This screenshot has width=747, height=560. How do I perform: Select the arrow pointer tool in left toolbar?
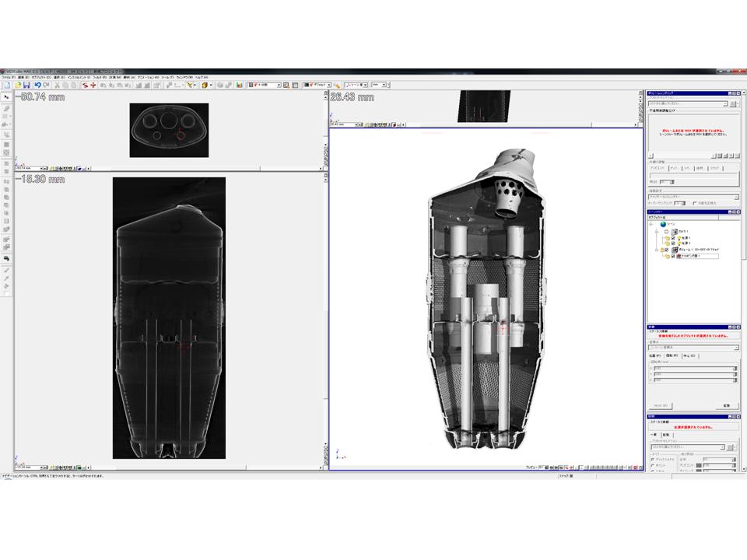point(6,97)
